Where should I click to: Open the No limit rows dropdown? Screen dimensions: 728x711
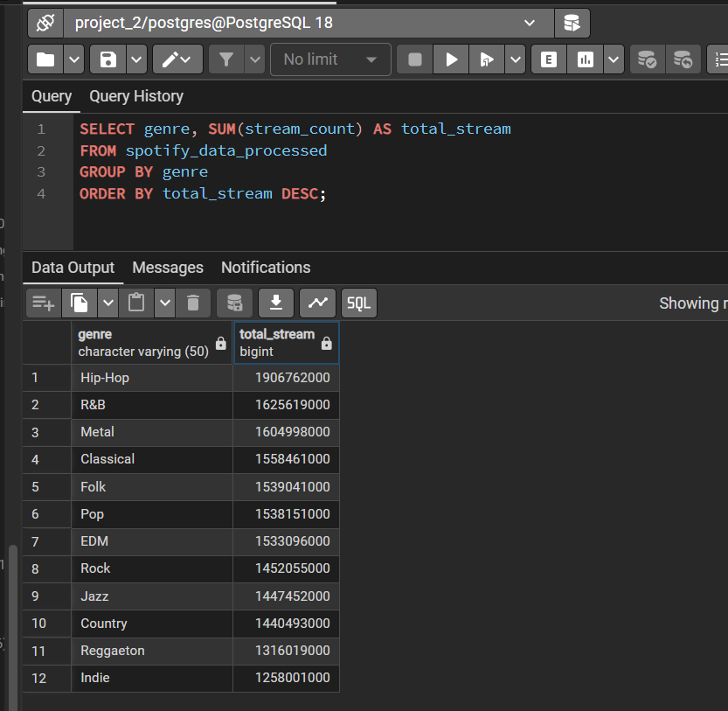click(x=330, y=59)
